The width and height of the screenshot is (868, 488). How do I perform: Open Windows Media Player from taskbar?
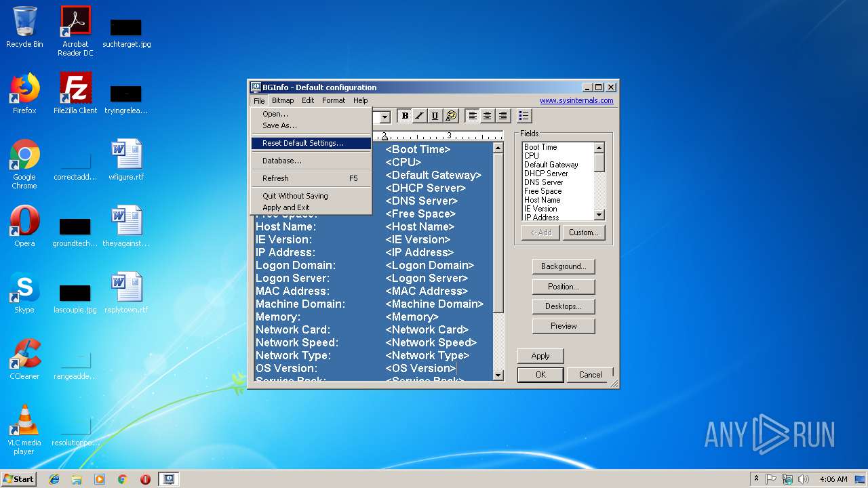point(100,479)
